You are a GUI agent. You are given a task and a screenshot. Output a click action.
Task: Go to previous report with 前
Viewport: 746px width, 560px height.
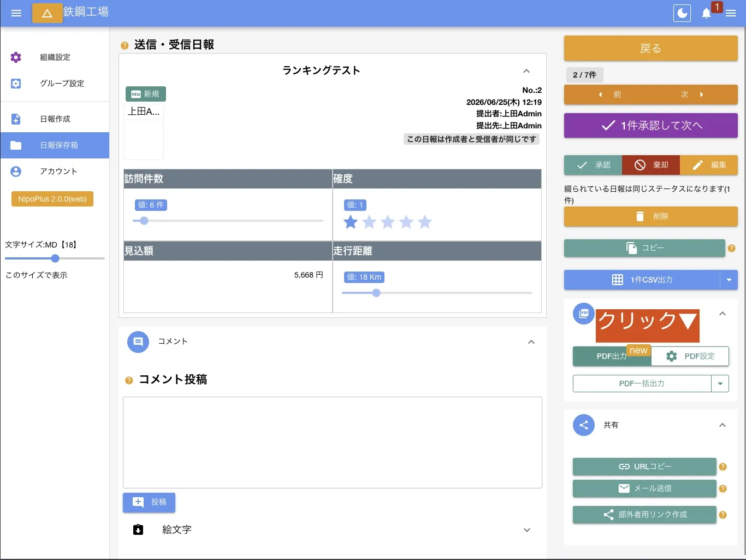(609, 95)
